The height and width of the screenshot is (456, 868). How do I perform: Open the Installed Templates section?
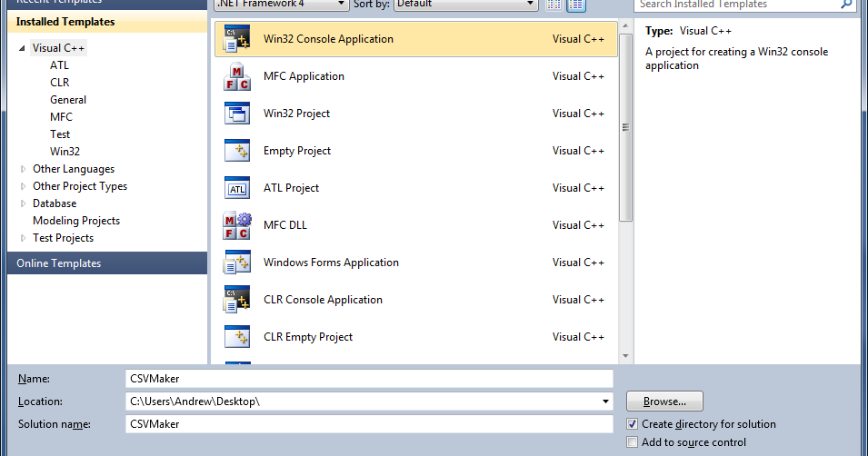coord(107,22)
